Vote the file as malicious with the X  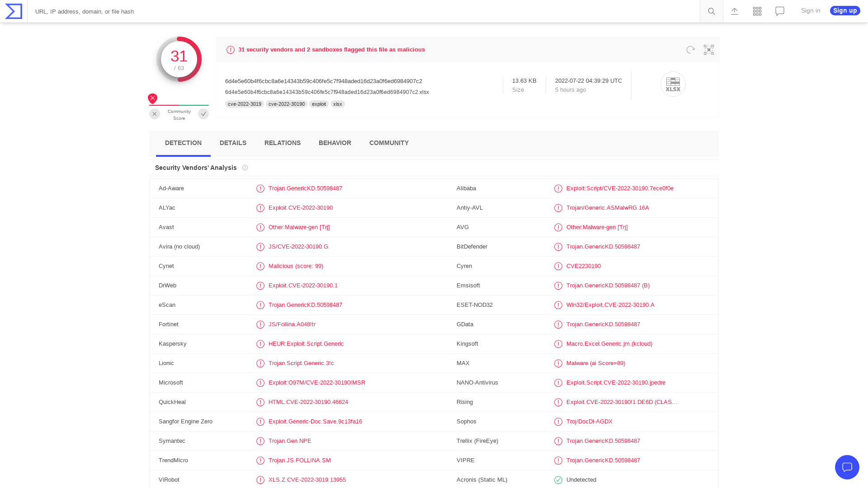[154, 114]
